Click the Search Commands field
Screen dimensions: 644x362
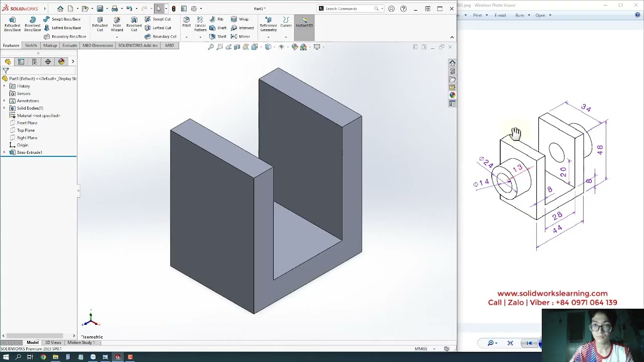tap(349, 9)
